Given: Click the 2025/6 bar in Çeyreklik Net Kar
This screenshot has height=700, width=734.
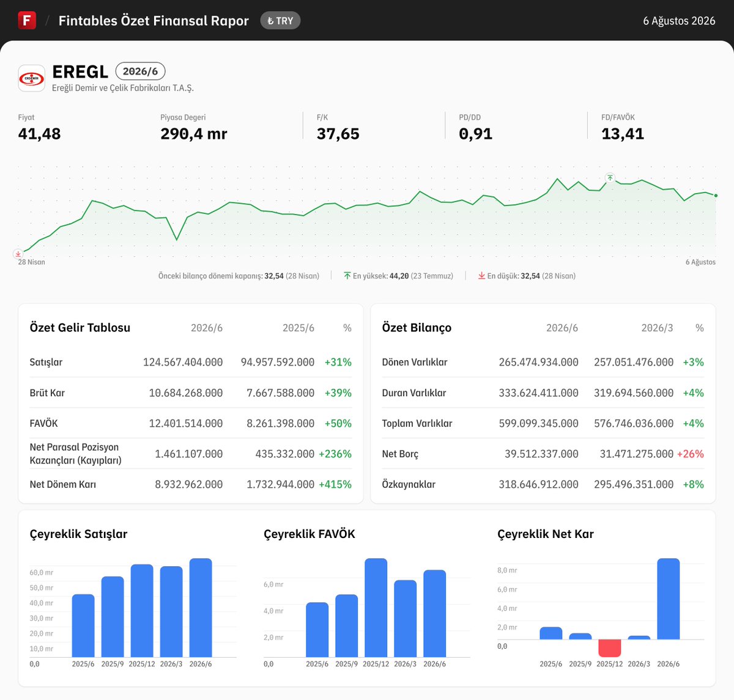Looking at the screenshot, I should point(551,633).
